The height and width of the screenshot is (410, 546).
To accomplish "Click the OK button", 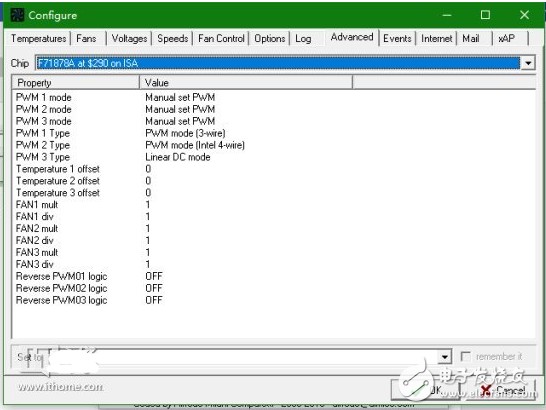I will [x=425, y=390].
